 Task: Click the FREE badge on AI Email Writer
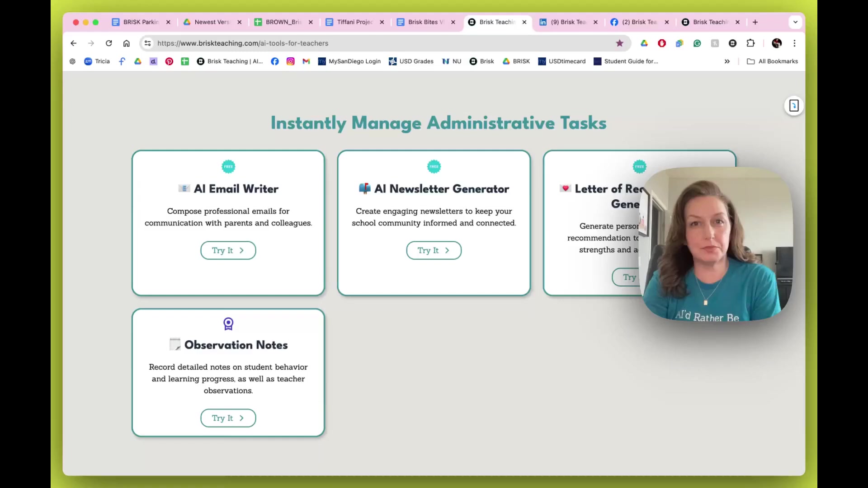[x=228, y=167]
